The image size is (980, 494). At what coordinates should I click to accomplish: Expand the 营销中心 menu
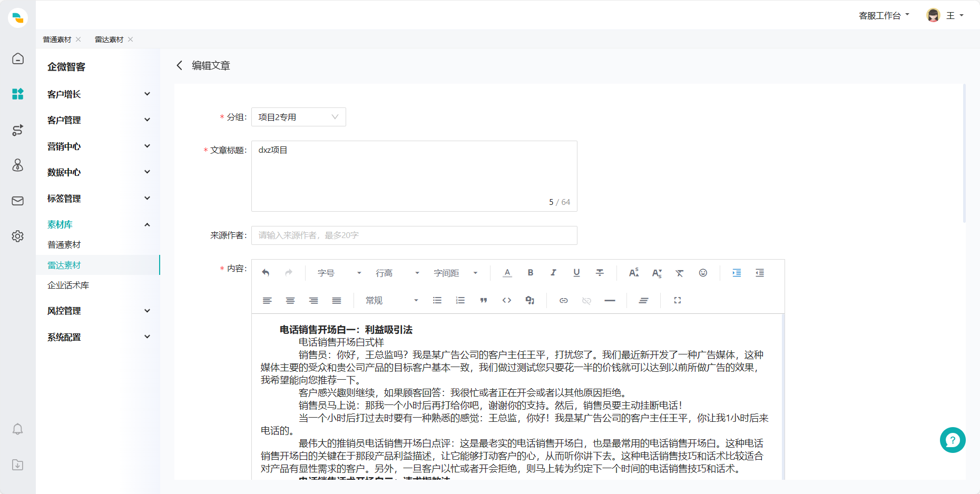(x=99, y=146)
